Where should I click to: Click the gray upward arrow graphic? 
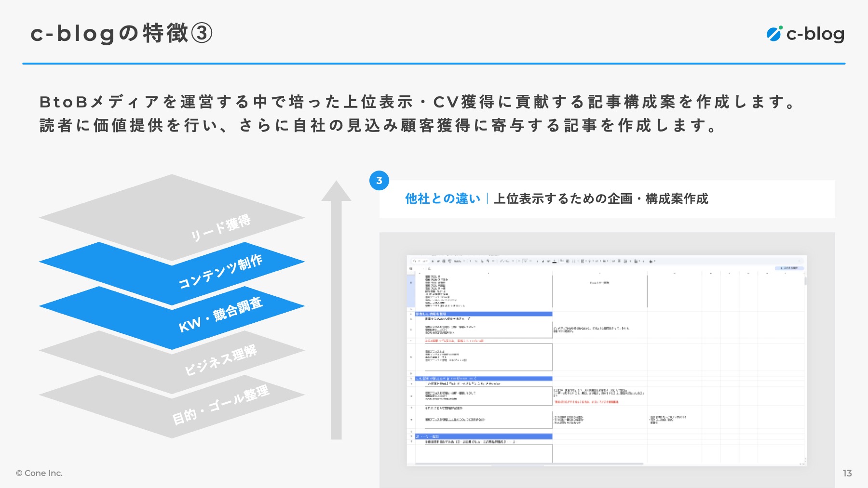tap(336, 308)
